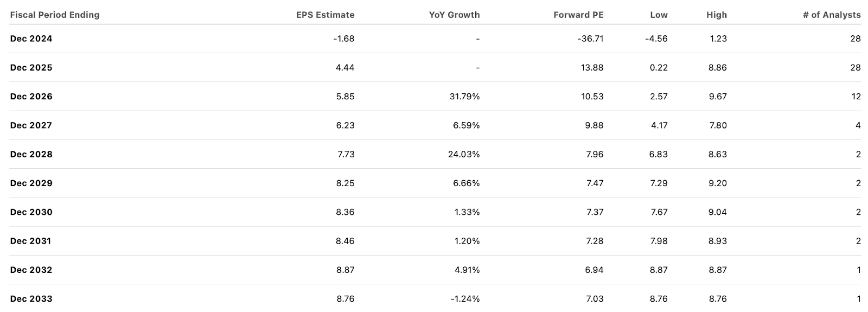Viewport: 868px width, 312px height.
Task: Click the 31.79% YoY growth value
Action: (466, 96)
